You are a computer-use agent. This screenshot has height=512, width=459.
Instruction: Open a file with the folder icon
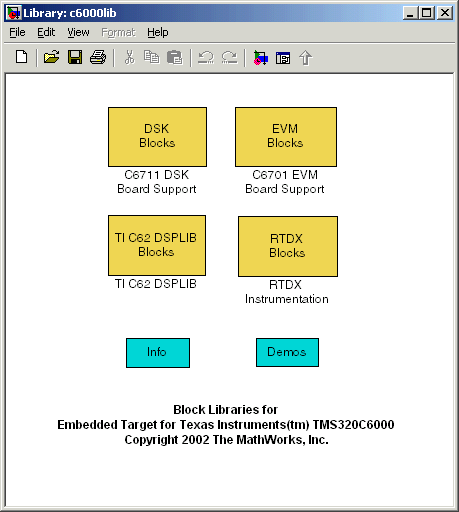51,57
